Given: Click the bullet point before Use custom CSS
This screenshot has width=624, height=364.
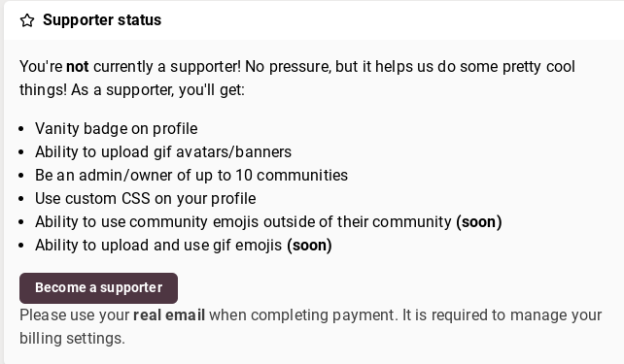Looking at the screenshot, I should [21, 199].
